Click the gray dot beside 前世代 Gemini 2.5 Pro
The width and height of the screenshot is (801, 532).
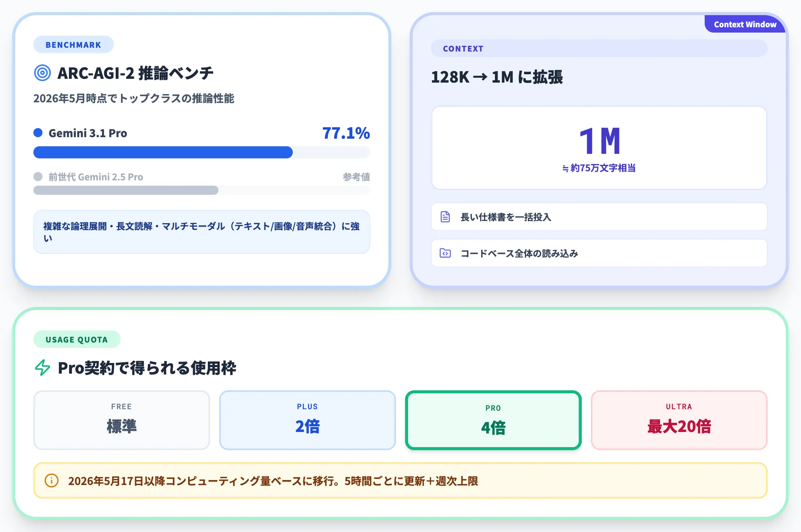[x=38, y=177]
